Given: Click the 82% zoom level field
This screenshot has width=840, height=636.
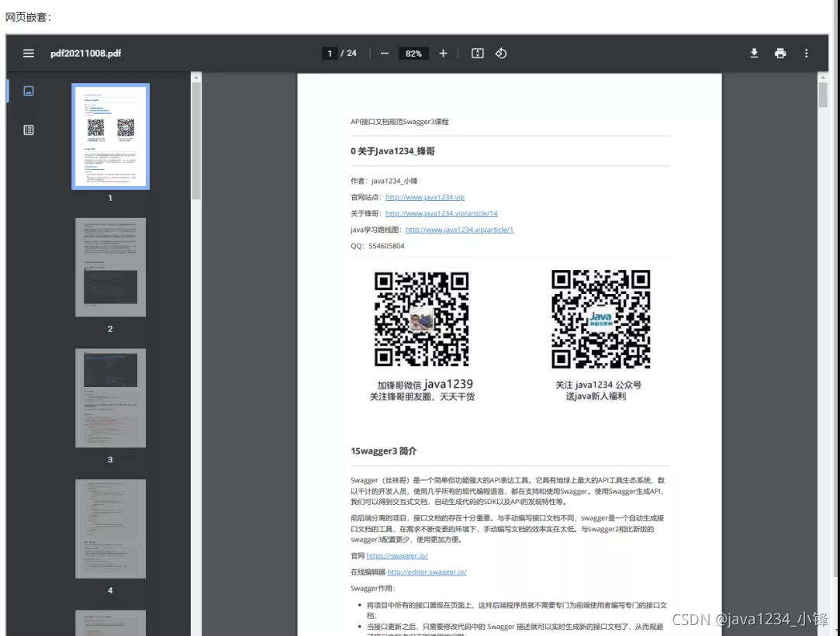Looking at the screenshot, I should point(413,53).
